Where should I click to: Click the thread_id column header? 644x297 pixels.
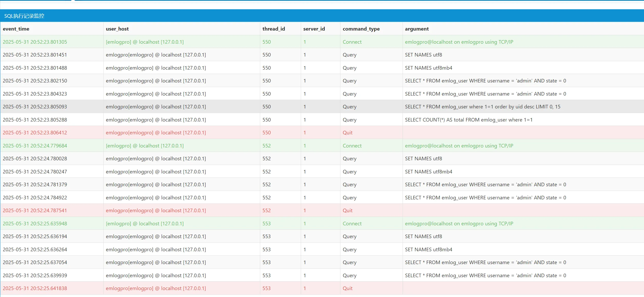pyautogui.click(x=274, y=29)
